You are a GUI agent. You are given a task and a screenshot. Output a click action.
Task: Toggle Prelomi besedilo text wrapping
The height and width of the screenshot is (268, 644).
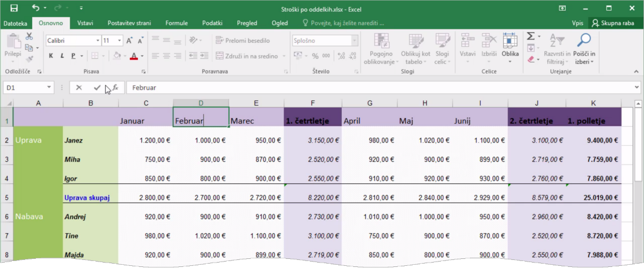(243, 41)
